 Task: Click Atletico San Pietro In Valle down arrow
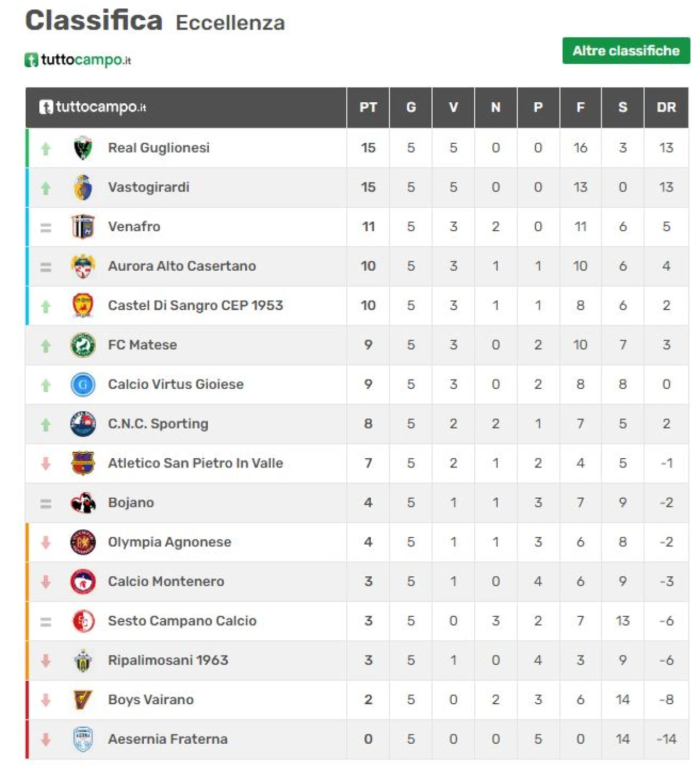pyautogui.click(x=46, y=463)
